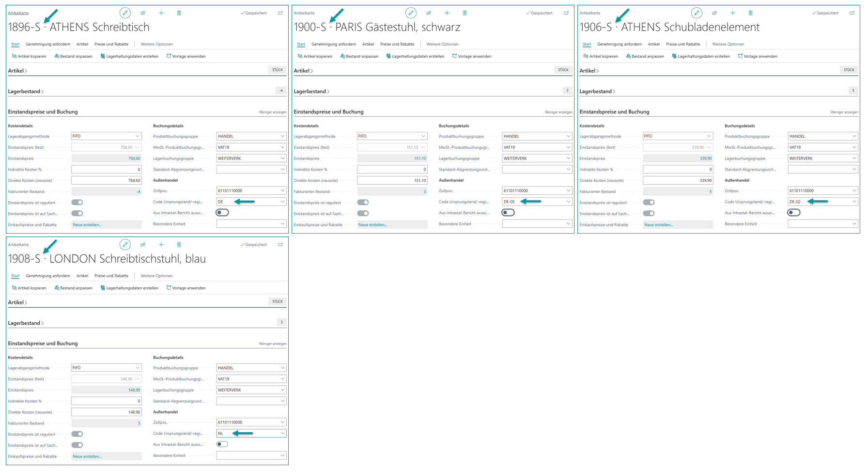Toggle Einstandspreis ist reguliert on the 1900-S PARIS card
This screenshot has width=868, height=473.
pos(363,203)
